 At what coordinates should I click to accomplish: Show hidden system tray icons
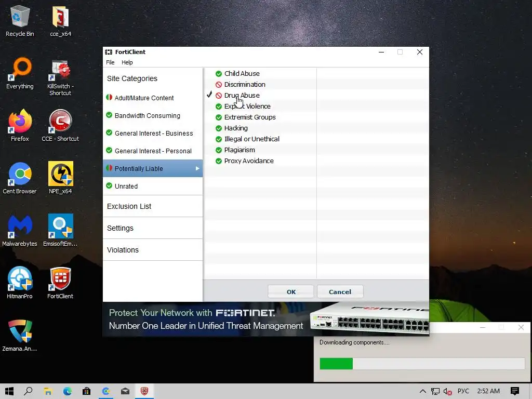click(423, 391)
